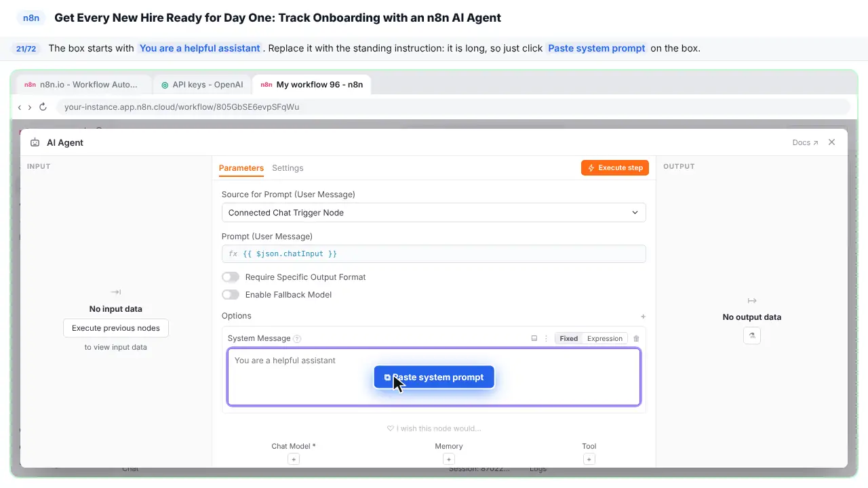Open the System Message help tooltip icon
Viewport: 868px width, 488px height.
(297, 339)
